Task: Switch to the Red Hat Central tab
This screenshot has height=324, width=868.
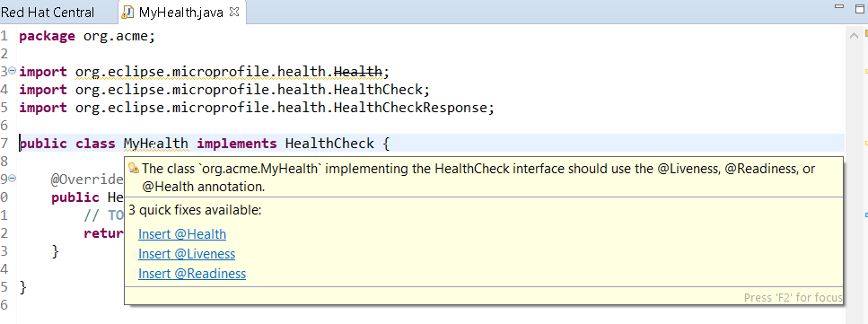Action: (x=48, y=13)
